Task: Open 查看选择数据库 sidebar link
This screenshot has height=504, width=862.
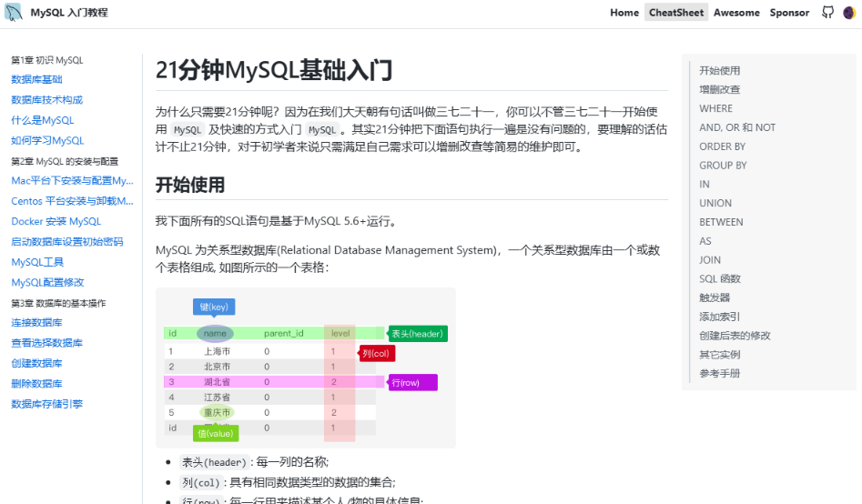Action: pyautogui.click(x=46, y=343)
